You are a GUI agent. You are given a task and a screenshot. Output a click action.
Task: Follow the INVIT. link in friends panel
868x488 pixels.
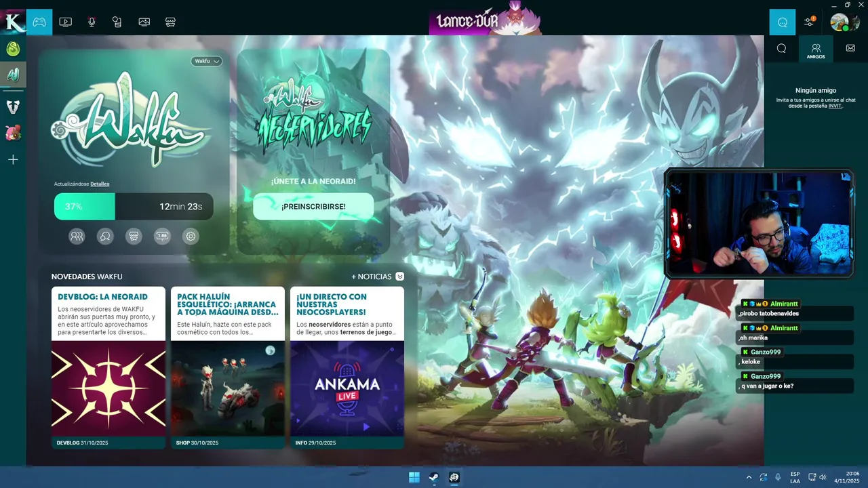pyautogui.click(x=835, y=106)
